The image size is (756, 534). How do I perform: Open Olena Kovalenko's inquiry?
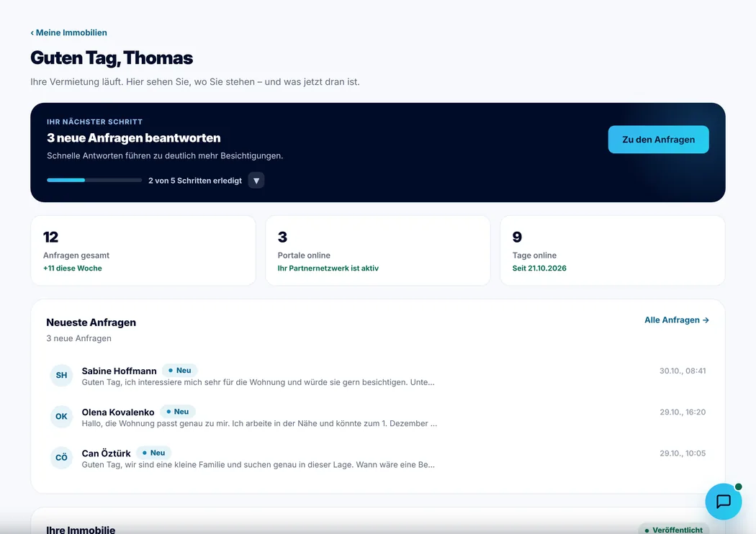(378, 417)
